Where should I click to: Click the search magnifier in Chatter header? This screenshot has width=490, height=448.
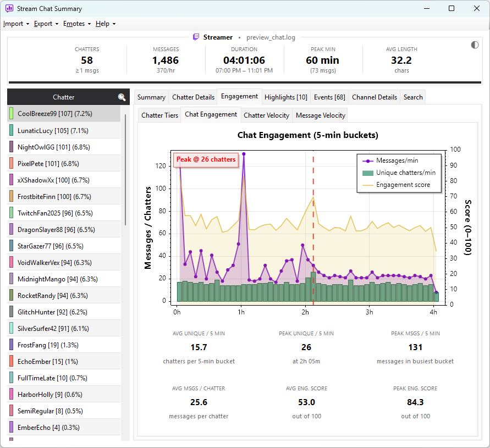pyautogui.click(x=122, y=97)
